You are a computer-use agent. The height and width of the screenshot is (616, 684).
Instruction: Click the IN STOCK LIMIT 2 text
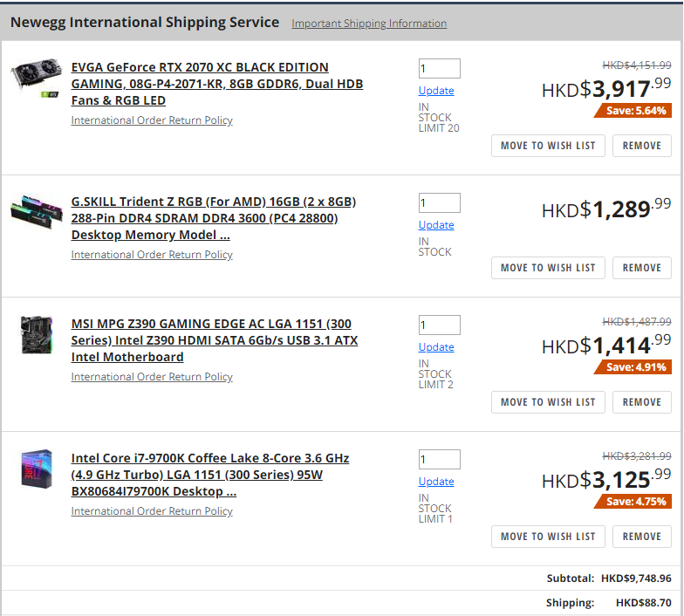pos(436,374)
